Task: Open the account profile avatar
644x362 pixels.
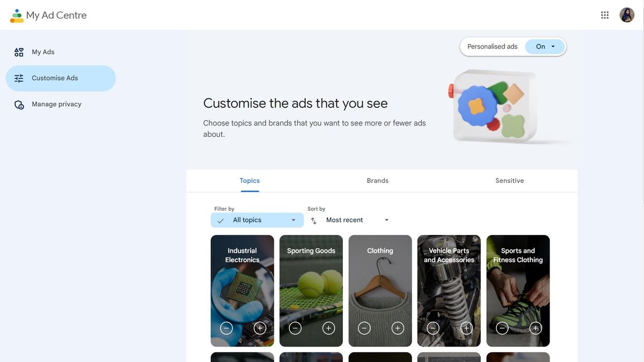Action: pyautogui.click(x=627, y=15)
